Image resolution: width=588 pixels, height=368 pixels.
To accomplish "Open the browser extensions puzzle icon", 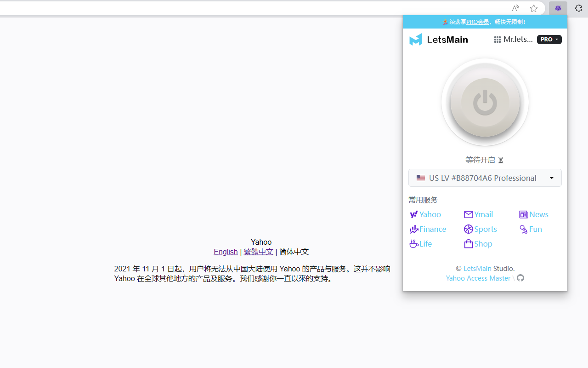I will 578,8.
